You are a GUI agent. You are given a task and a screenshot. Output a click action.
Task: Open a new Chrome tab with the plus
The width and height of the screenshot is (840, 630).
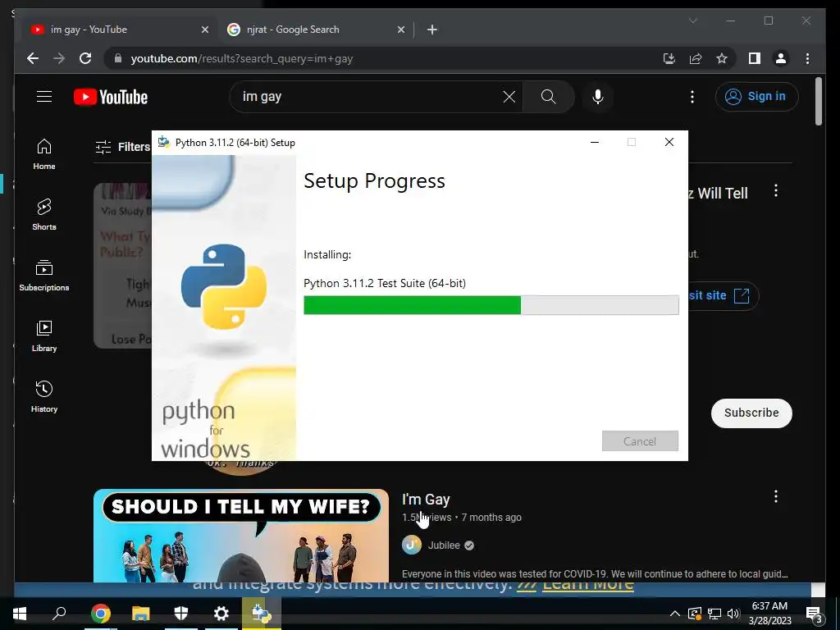point(432,30)
